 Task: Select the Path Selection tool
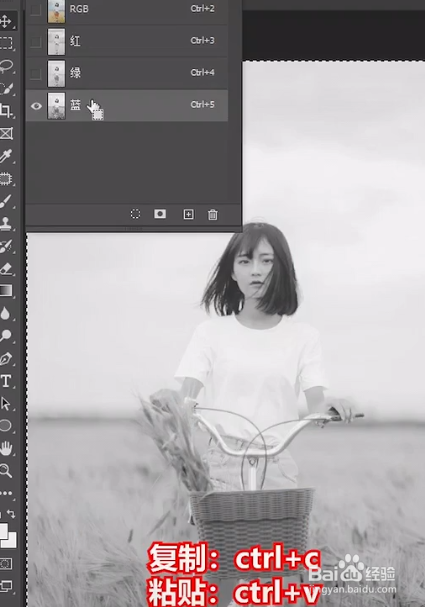coord(6,404)
